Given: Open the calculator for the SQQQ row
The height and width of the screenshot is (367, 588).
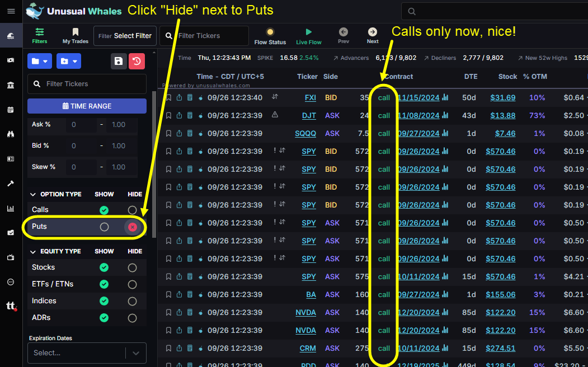Looking at the screenshot, I should click(190, 134).
